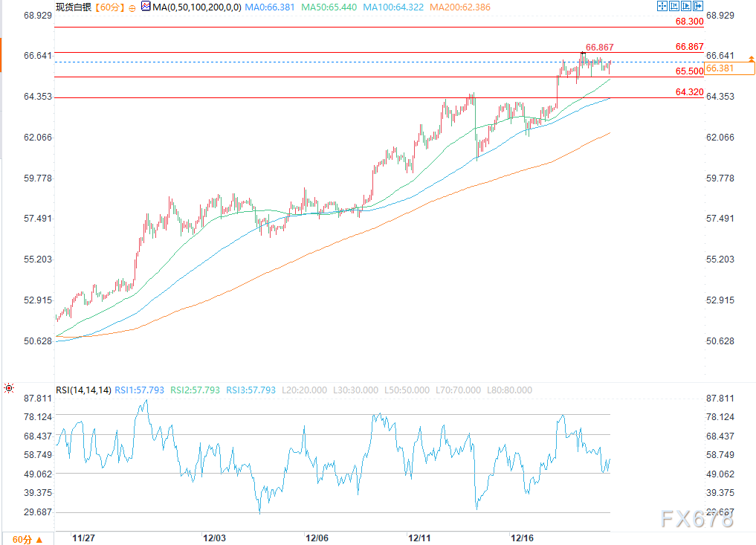Click the second blue icon in top-right toolbar
The height and width of the screenshot is (545, 756).
coord(673,6)
